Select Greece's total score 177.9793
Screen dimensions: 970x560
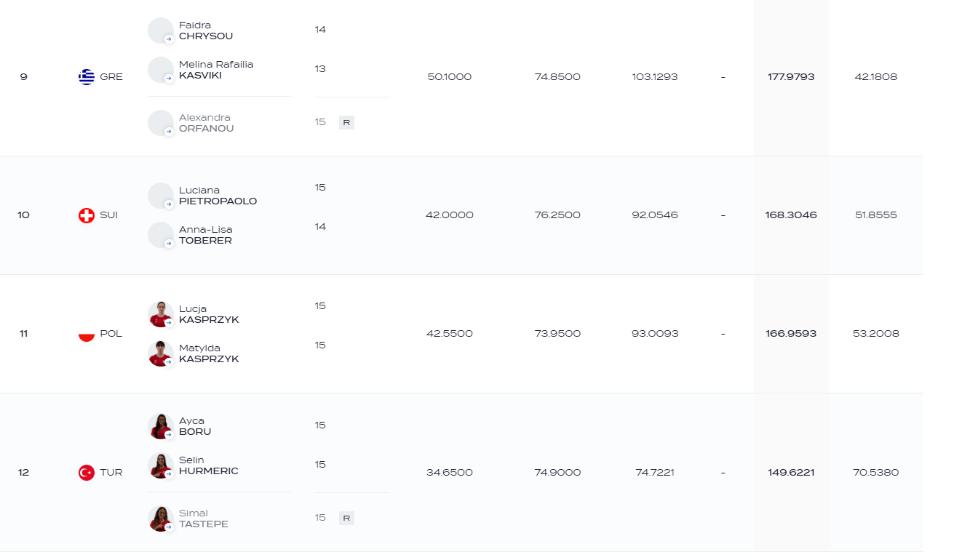point(791,77)
